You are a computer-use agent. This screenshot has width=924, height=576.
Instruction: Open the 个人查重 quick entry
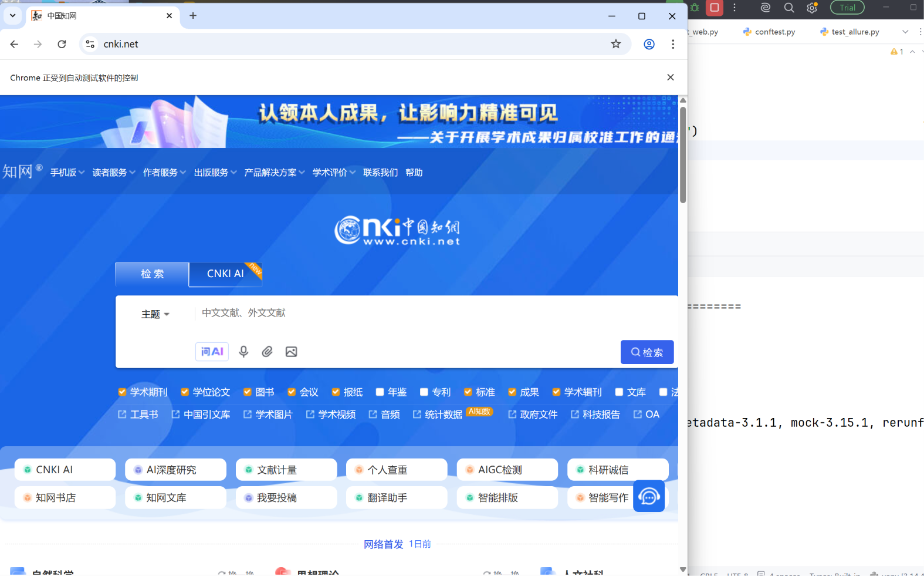[x=397, y=470]
